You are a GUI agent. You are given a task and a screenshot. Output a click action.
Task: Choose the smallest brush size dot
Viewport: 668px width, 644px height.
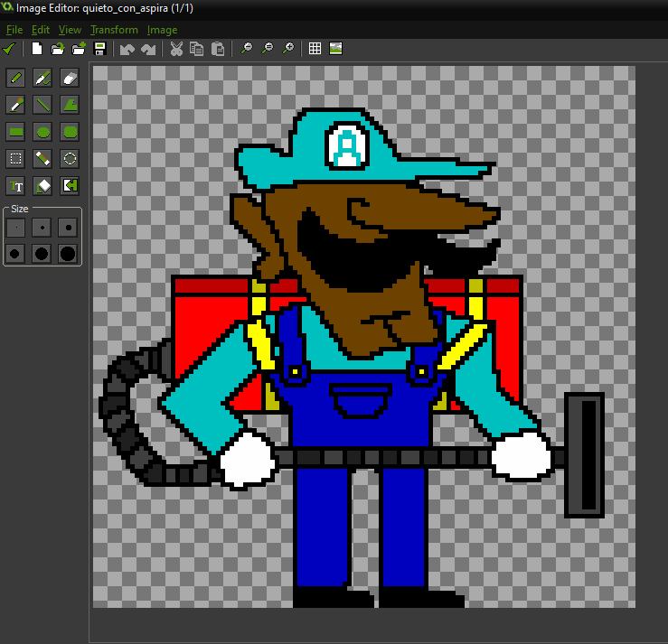[15, 228]
